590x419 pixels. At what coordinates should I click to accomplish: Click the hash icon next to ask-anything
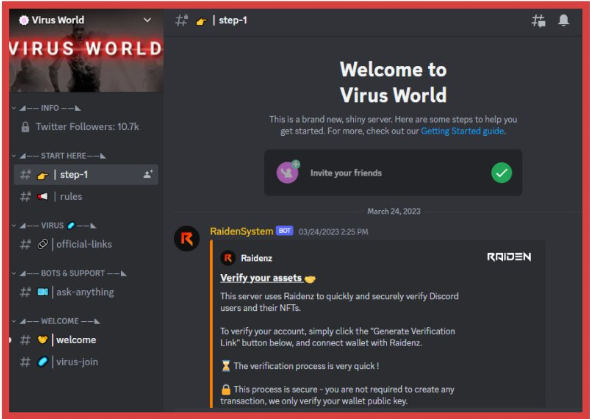point(25,292)
